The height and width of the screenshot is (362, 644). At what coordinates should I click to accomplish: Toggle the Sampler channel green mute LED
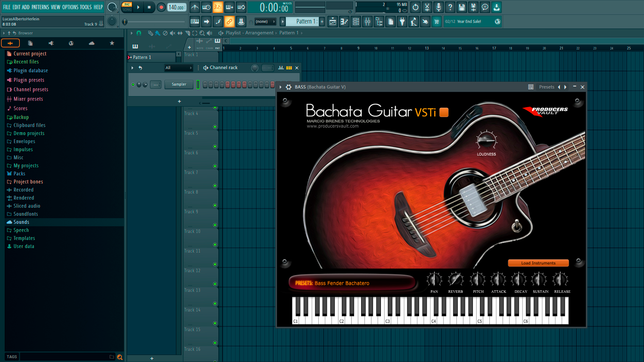pyautogui.click(x=133, y=85)
